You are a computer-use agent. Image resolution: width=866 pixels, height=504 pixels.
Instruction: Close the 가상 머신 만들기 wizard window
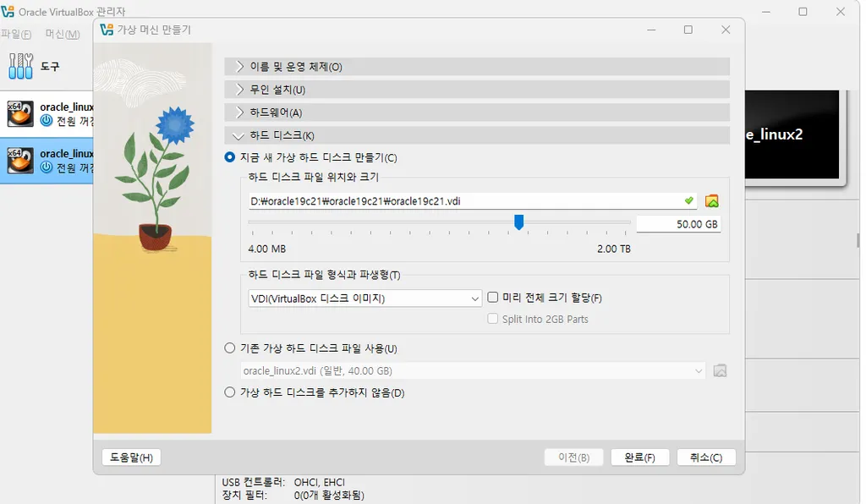coord(726,30)
